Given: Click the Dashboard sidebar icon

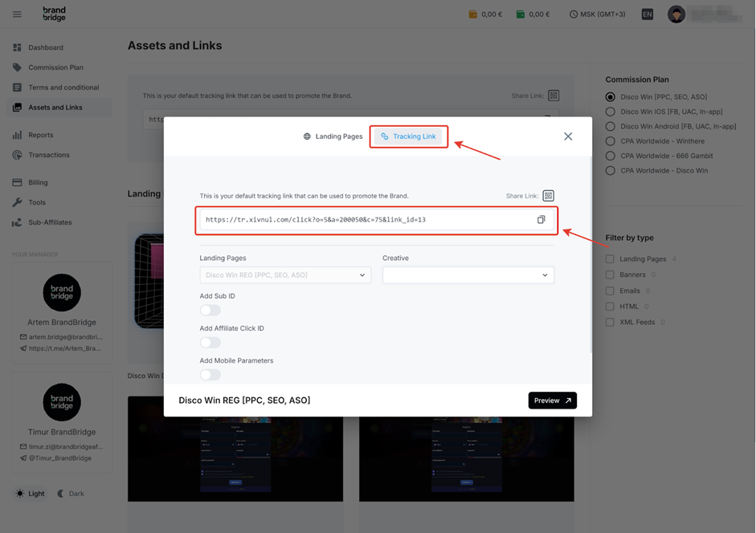Looking at the screenshot, I should tap(18, 47).
